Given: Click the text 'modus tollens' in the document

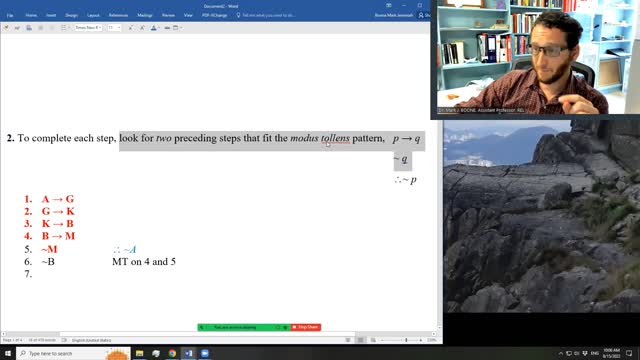Looking at the screenshot, I should tap(320, 138).
